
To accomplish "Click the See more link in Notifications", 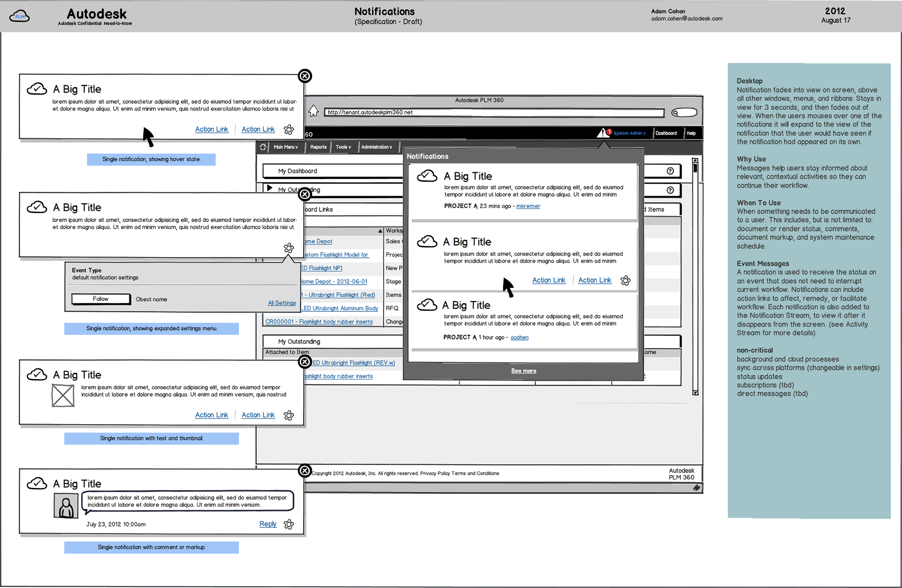I will [523, 371].
